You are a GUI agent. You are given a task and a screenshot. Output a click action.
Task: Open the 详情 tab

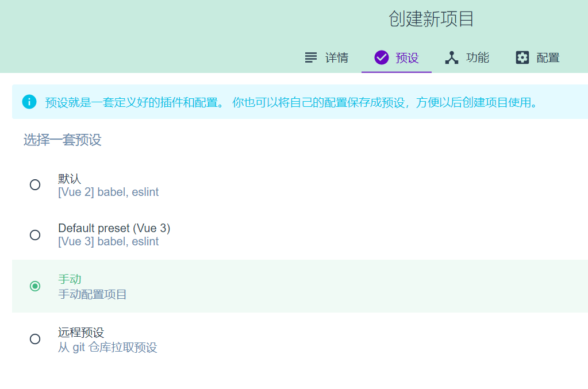coord(326,57)
